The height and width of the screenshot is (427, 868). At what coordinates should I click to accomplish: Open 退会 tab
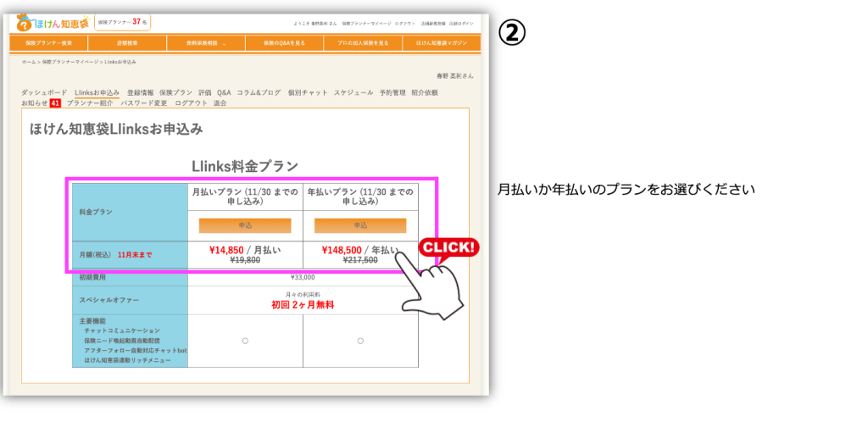(x=220, y=103)
